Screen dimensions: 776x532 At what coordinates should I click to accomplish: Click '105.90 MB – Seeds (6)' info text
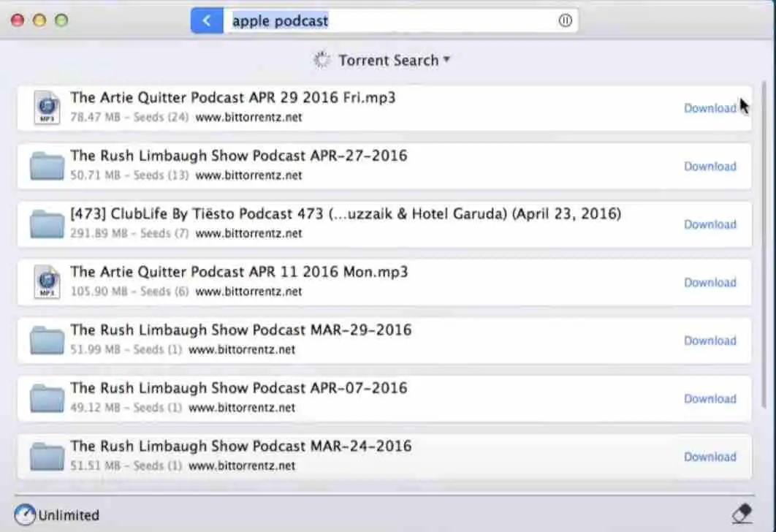(x=129, y=292)
